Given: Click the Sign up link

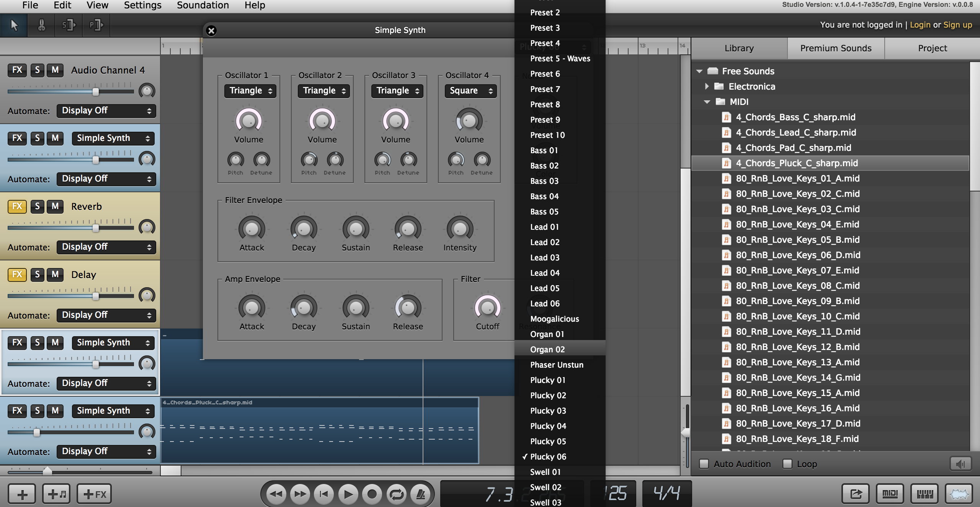Looking at the screenshot, I should pos(957,25).
